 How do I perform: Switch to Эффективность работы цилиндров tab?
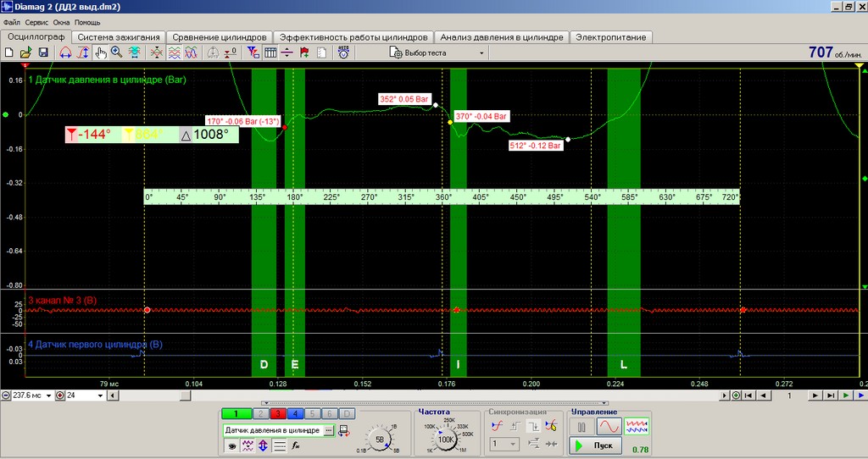(353, 37)
